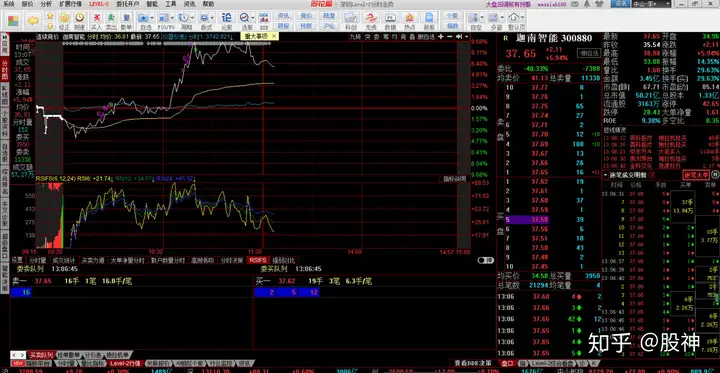This screenshot has width=720, height=373.
Task: Open the 分析 menu
Action: pos(46,4)
